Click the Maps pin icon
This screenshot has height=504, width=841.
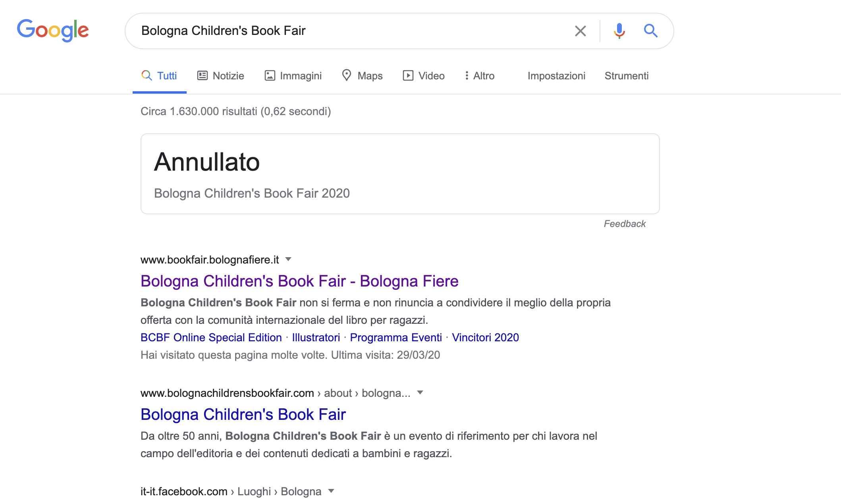coord(347,75)
